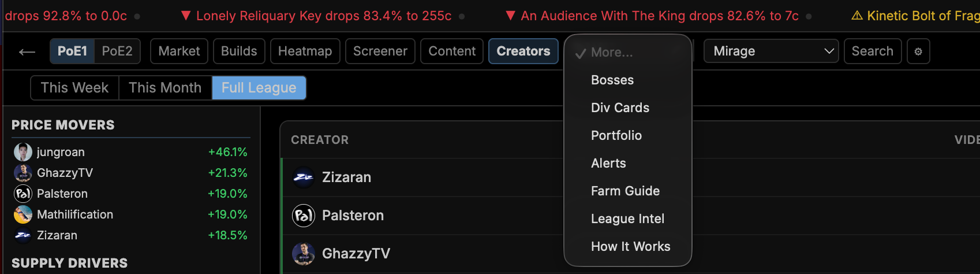Select This Month time range

tap(165, 88)
